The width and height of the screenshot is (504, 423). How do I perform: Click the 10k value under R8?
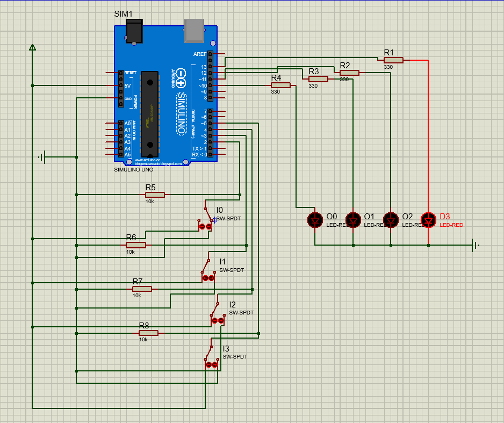(143, 340)
